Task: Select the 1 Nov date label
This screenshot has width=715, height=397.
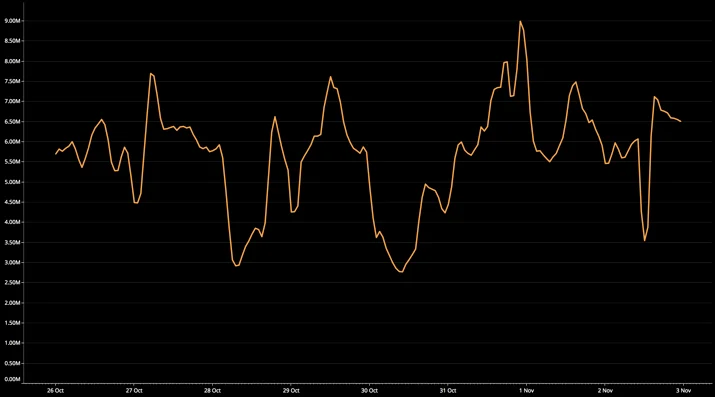Action: 526,391
